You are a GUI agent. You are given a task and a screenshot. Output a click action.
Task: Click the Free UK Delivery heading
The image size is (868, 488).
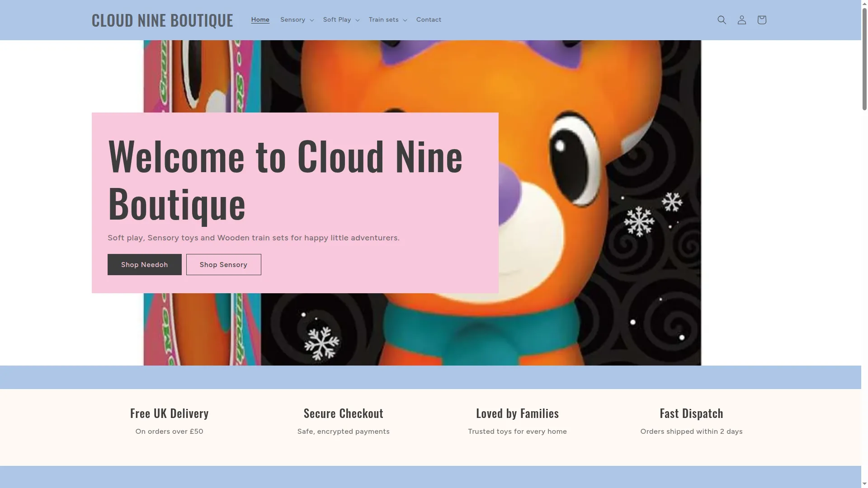169,413
